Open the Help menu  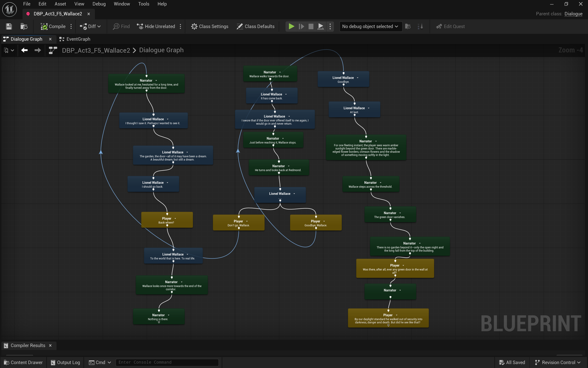pyautogui.click(x=162, y=4)
